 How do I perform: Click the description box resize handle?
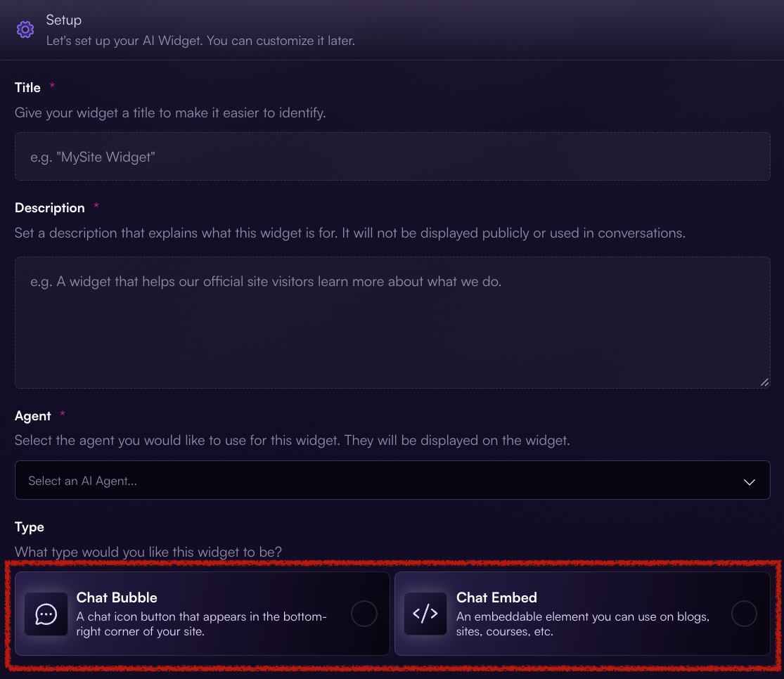point(764,382)
